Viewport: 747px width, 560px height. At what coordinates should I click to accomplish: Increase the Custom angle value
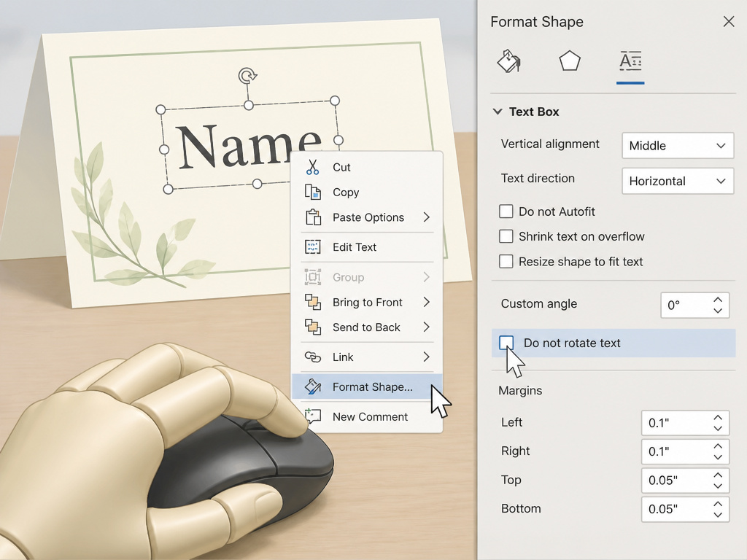[x=718, y=300]
